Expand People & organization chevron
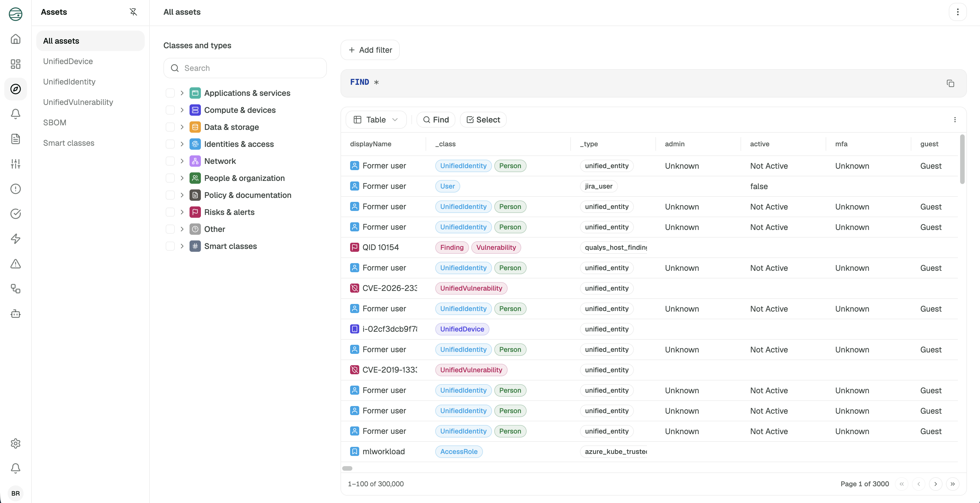980x503 pixels. (x=182, y=178)
